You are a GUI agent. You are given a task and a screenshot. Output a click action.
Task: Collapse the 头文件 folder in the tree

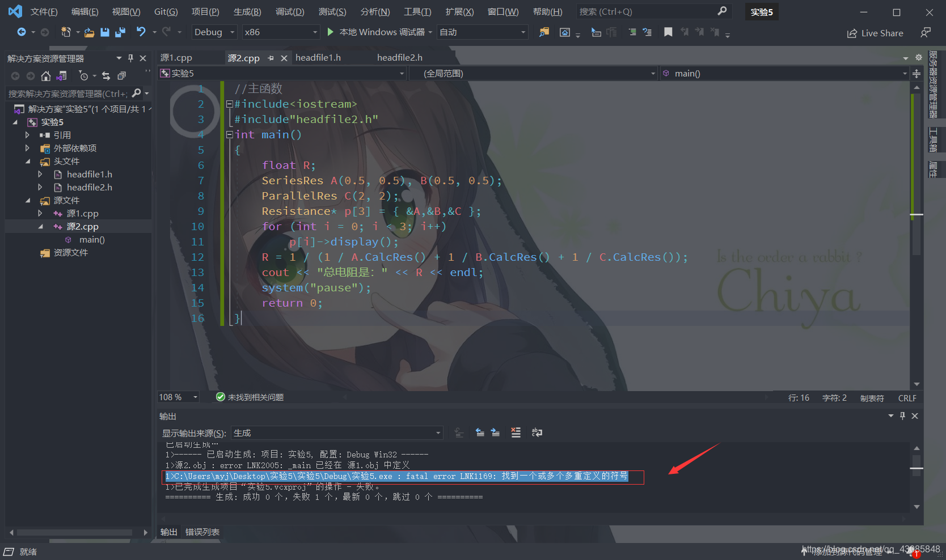click(x=28, y=162)
